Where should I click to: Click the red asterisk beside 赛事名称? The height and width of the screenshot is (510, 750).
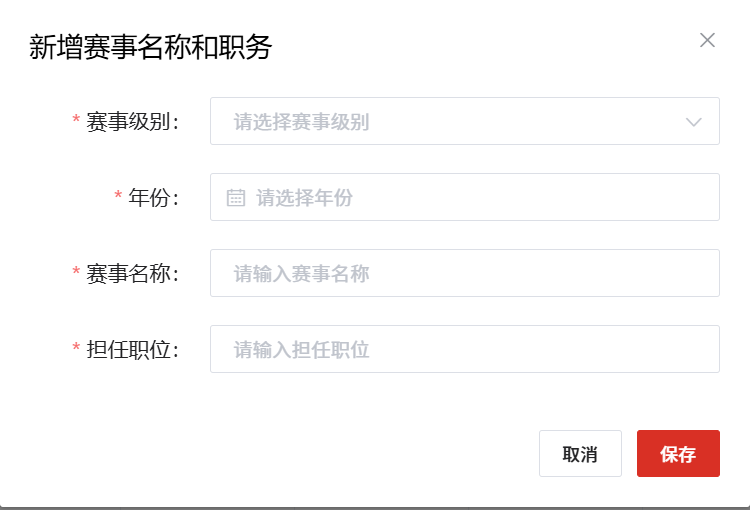point(76,273)
